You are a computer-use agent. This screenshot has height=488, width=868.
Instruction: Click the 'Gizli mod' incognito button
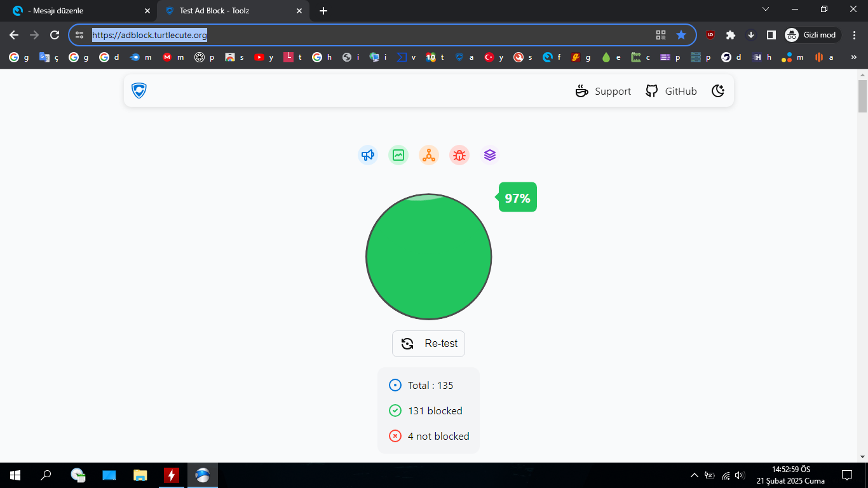click(x=813, y=35)
